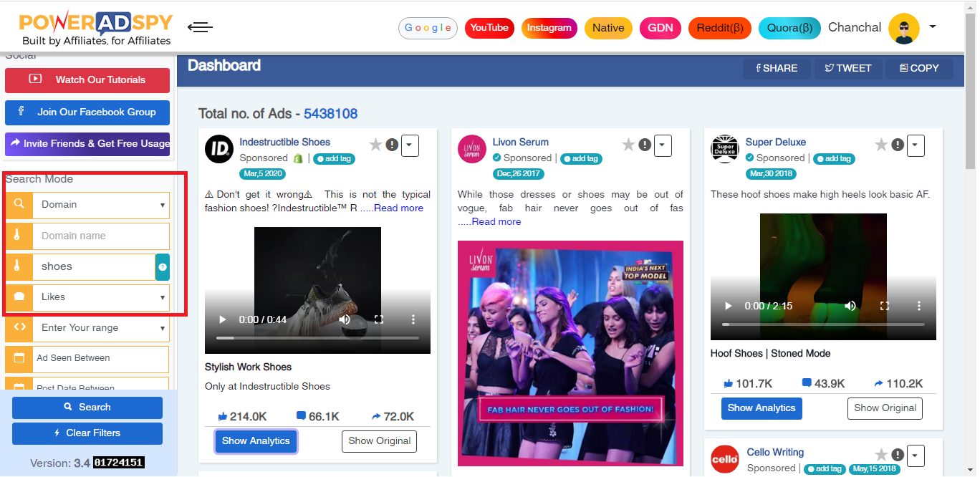Screen dimensions: 980x477
Task: Click Read more on Indestructible Shoes ad
Action: pos(398,208)
